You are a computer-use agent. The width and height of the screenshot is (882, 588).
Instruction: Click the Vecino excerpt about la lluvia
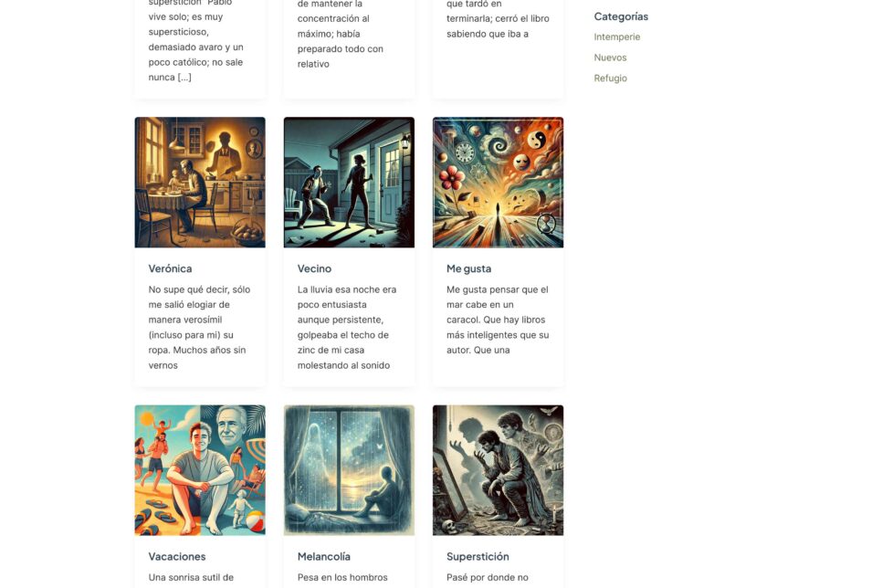(348, 328)
